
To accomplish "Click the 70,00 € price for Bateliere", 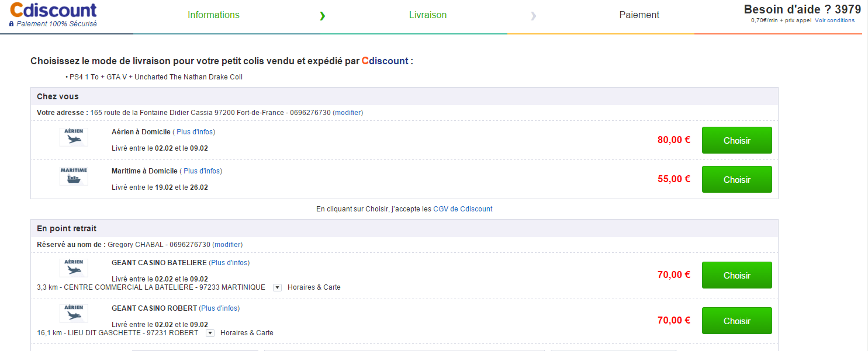I will 674,275.
